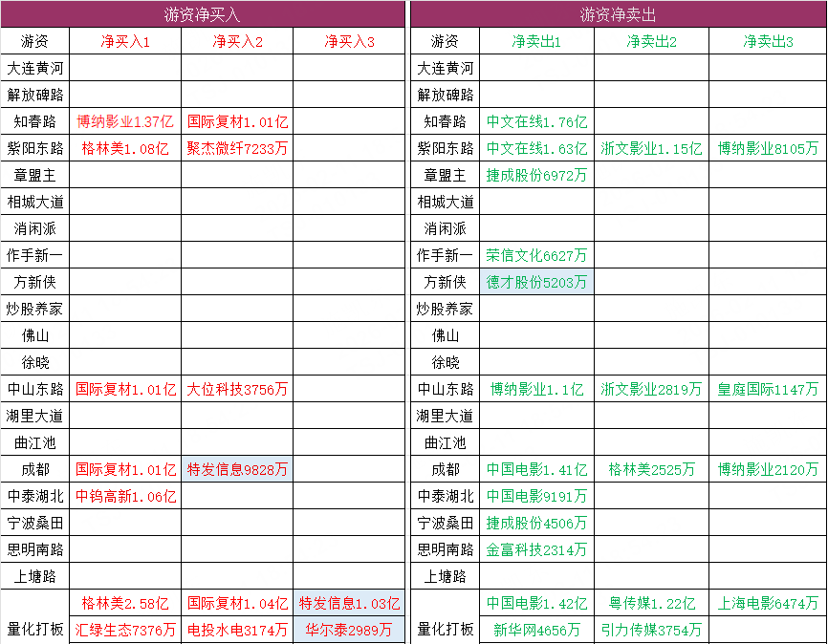
Task: Click cell 汇绿生态7376万
Action: [125, 630]
